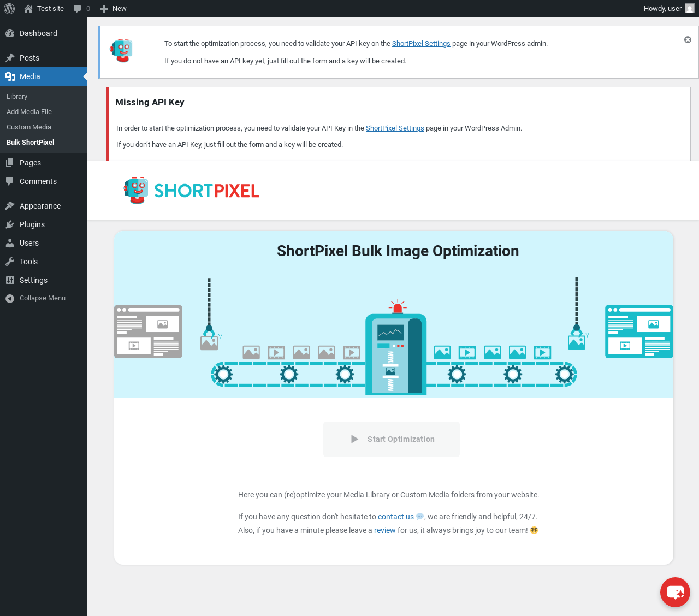This screenshot has height=616, width=699.
Task: Click the Comments speech bubble icon
Action: click(10, 181)
